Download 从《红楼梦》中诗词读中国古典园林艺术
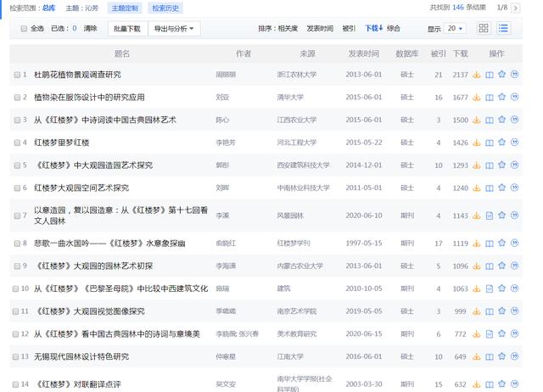Screen dimensions: 543x392 477,120
